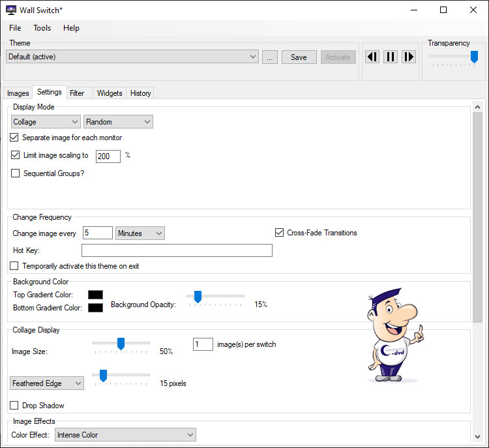Switch to the Widgets tab
This screenshot has width=489, height=448.
pyautogui.click(x=110, y=93)
